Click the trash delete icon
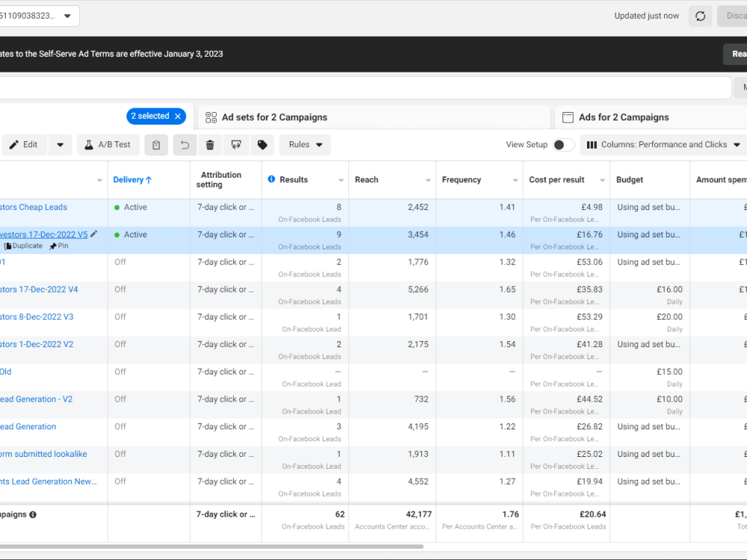Screen dimensions: 747x560 click(210, 145)
